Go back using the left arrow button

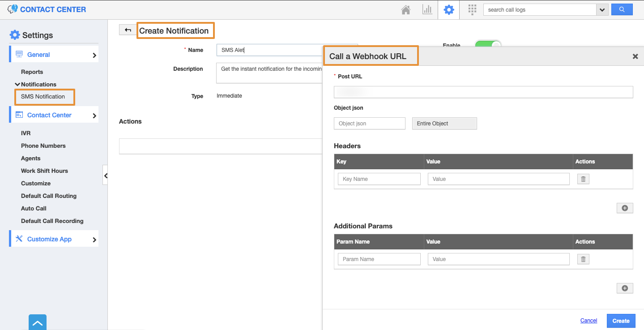click(128, 30)
